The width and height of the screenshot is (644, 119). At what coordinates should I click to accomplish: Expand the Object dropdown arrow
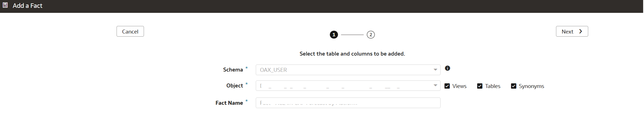pyautogui.click(x=435, y=85)
